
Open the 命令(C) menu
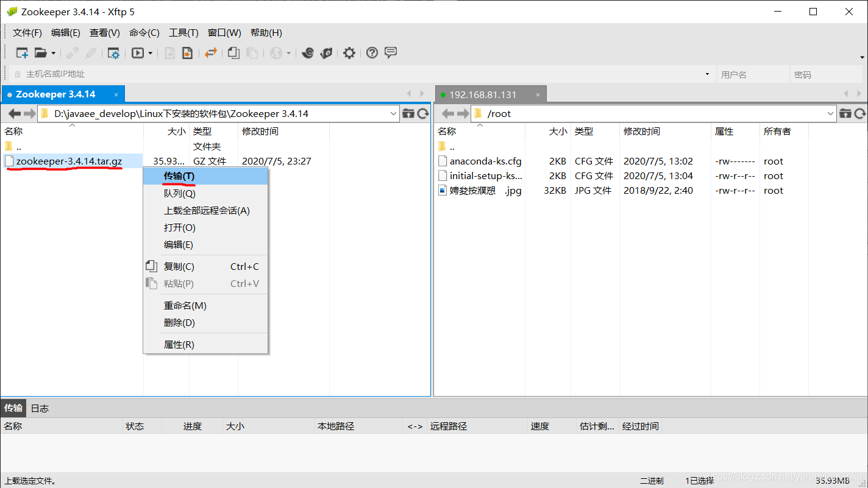144,33
